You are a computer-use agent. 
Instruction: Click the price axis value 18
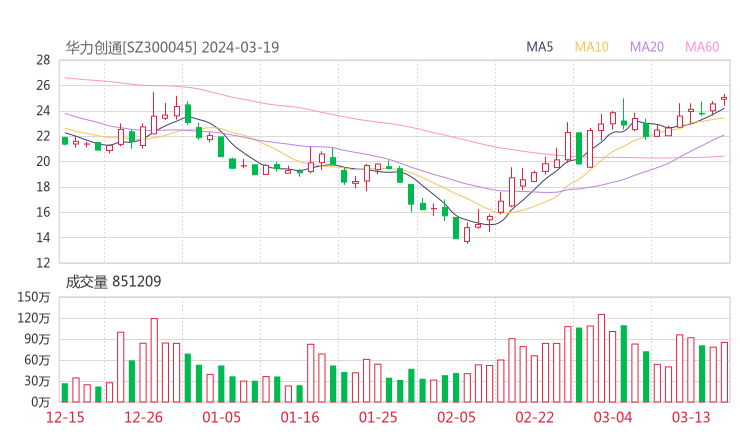(x=43, y=187)
